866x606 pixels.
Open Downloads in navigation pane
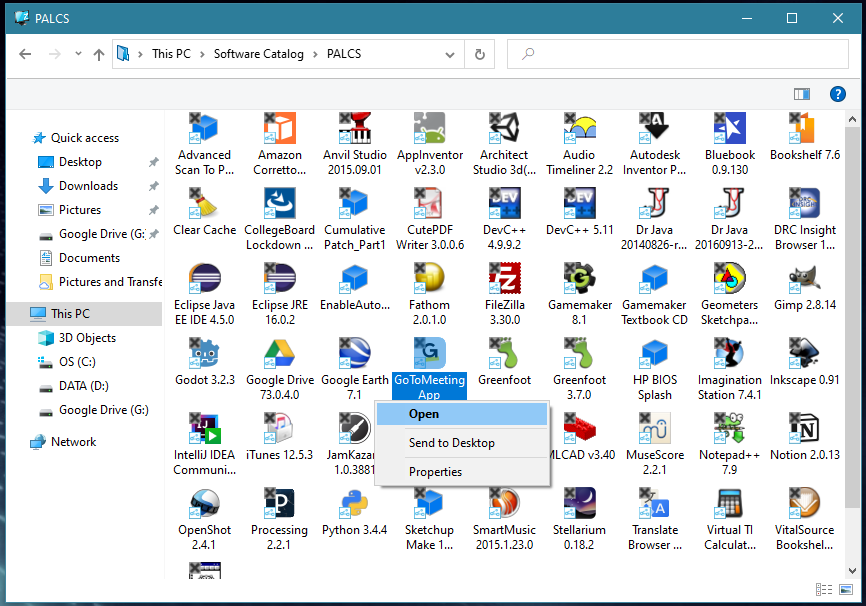[88, 186]
